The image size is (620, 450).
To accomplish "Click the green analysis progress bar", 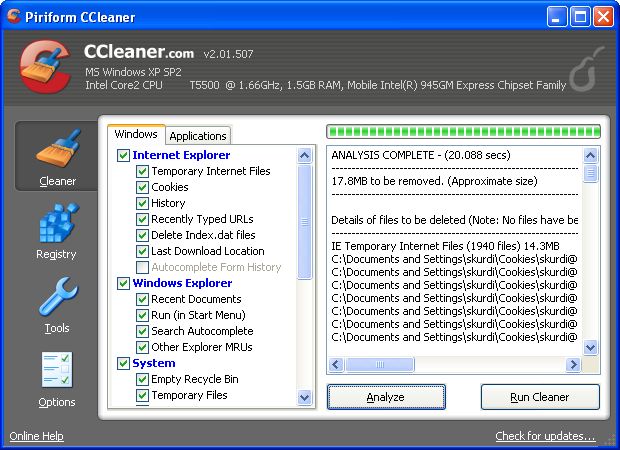I will (x=463, y=132).
